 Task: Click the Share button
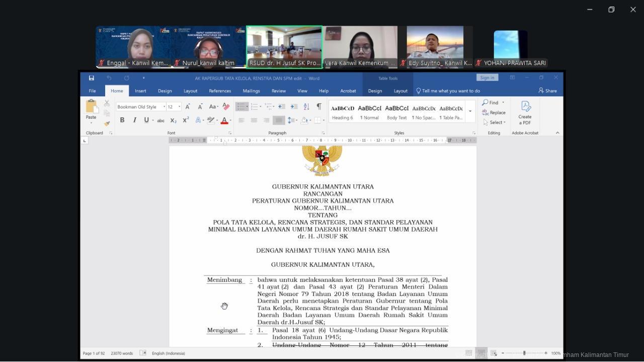point(547,91)
